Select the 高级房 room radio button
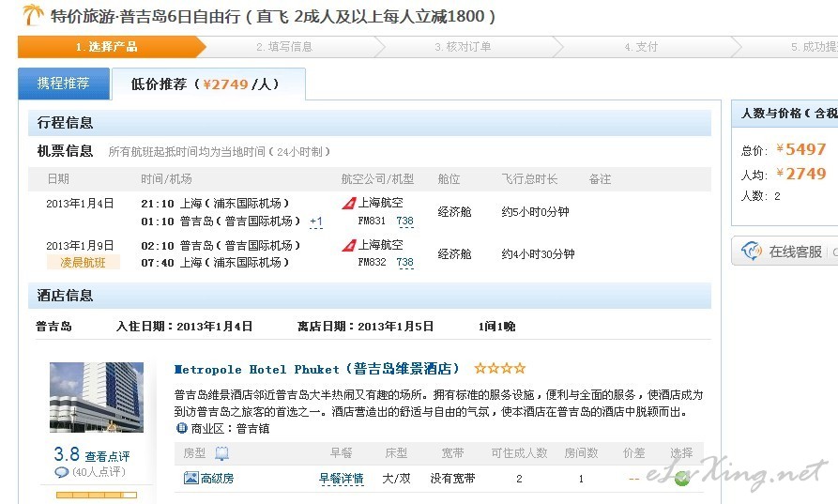The height and width of the screenshot is (504, 838). tap(681, 479)
